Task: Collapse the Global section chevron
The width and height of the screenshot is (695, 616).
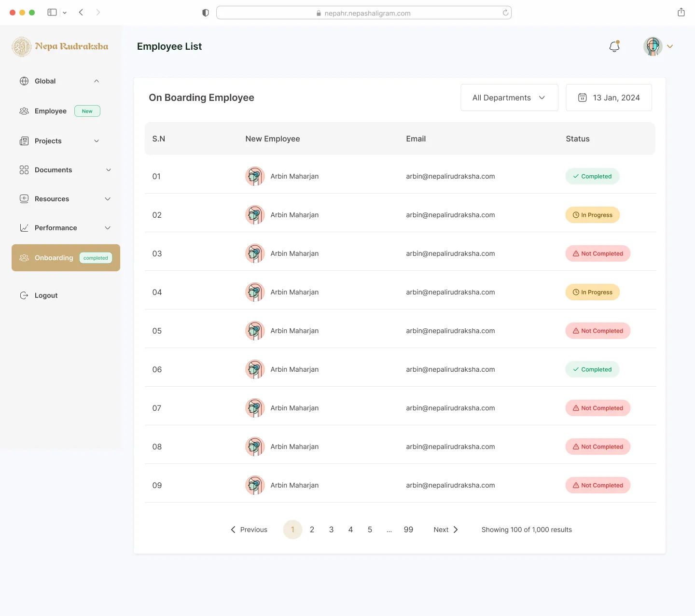Action: pos(96,81)
